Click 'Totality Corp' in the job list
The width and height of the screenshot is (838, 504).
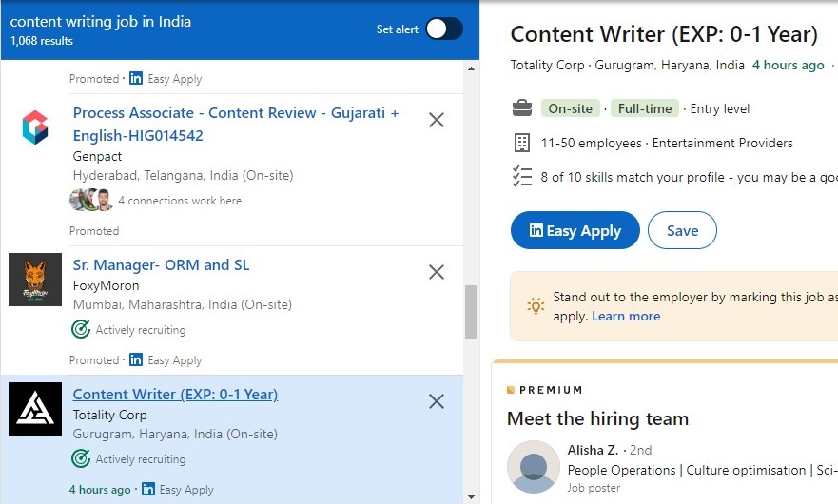click(x=109, y=415)
